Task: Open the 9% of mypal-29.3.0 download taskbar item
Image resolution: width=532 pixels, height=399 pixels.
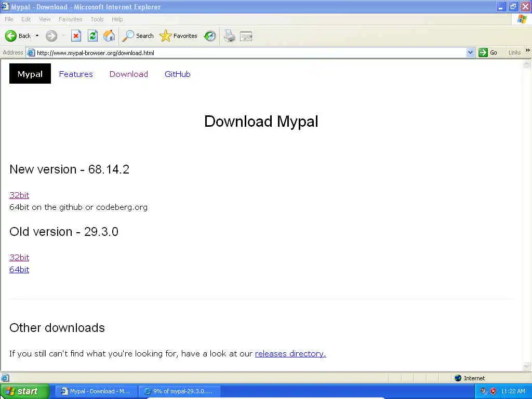Action: [x=180, y=391]
